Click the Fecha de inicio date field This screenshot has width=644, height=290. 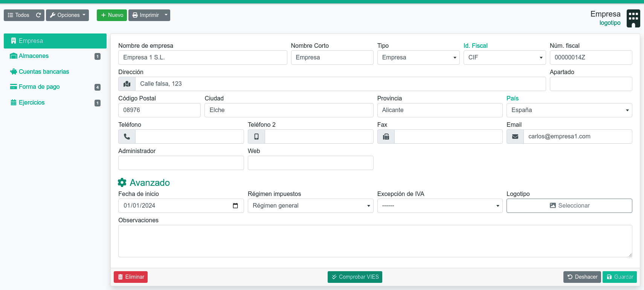click(181, 206)
